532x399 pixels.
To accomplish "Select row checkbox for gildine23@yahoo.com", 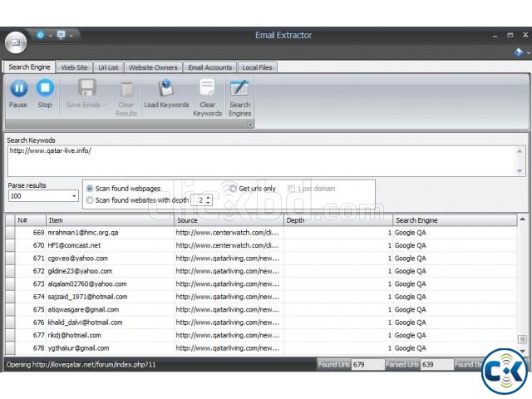I will click(10, 272).
